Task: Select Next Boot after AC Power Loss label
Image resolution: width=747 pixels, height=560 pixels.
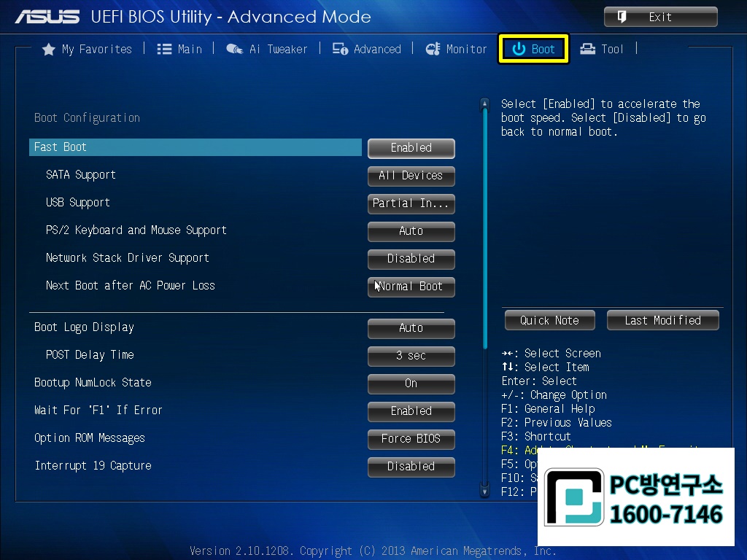Action: (131, 286)
